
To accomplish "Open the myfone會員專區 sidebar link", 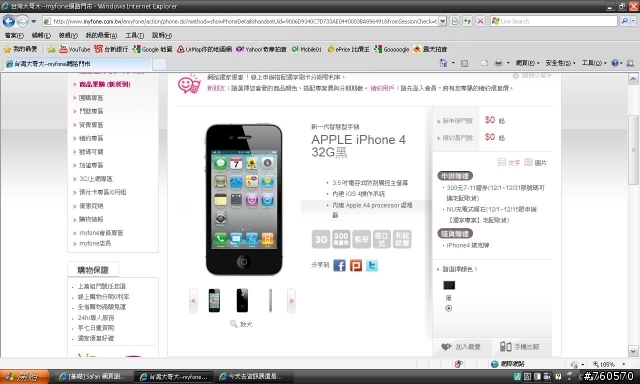I will coord(101,233).
